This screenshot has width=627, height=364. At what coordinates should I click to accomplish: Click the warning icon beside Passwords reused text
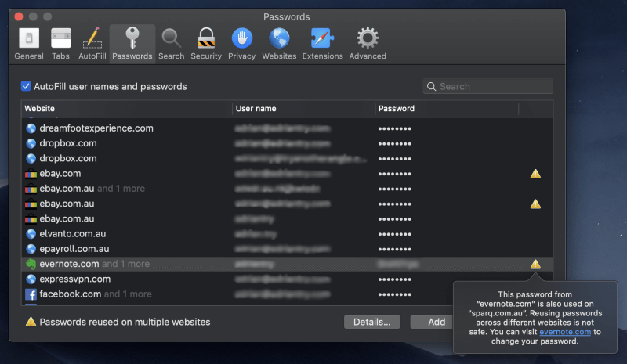[x=31, y=322]
